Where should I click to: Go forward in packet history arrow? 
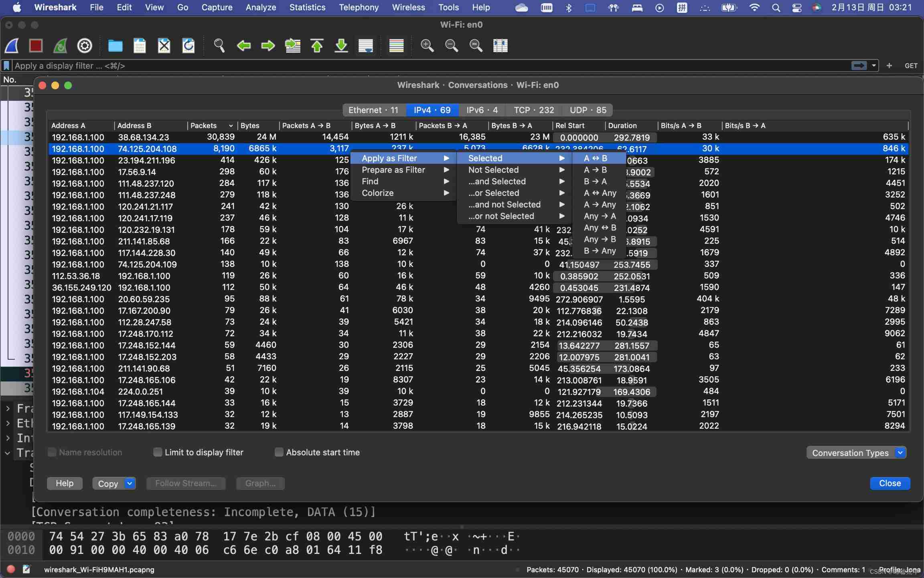pos(268,46)
